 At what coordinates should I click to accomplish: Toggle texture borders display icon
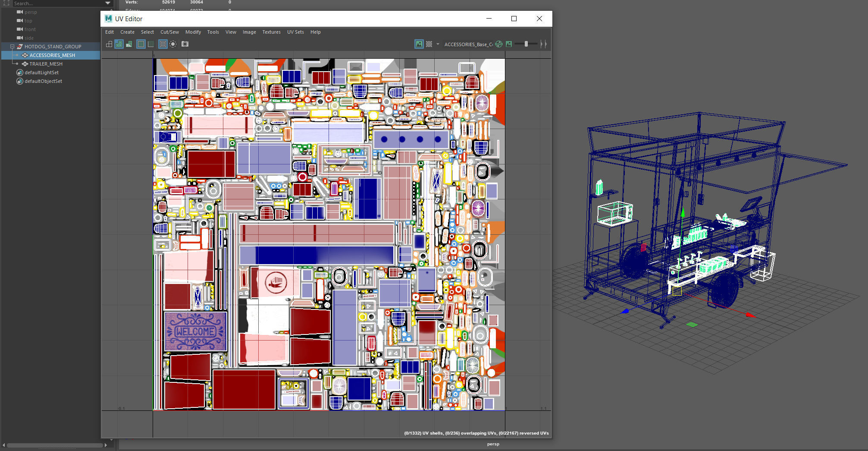click(141, 44)
